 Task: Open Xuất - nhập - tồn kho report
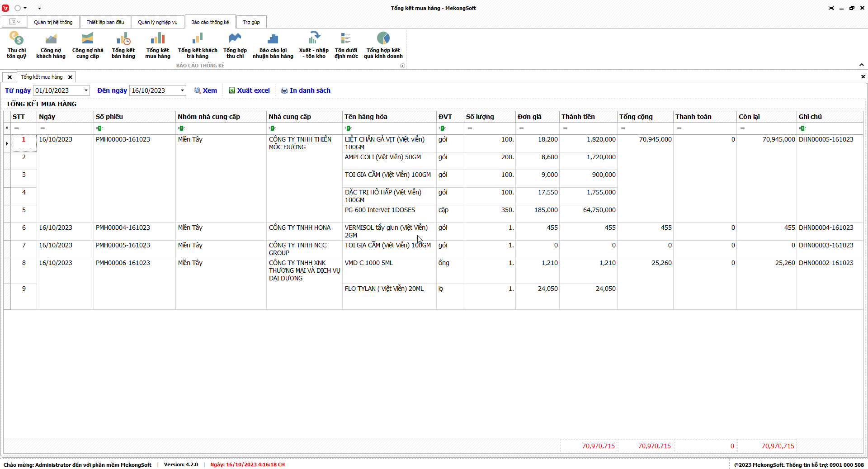(x=314, y=45)
